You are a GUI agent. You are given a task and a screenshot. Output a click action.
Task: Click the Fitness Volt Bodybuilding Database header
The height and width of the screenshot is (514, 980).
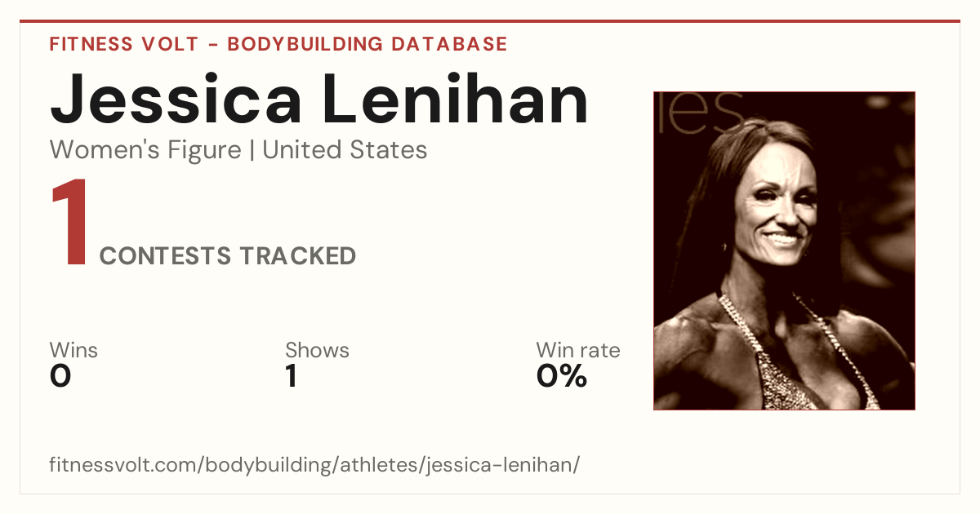point(278,44)
